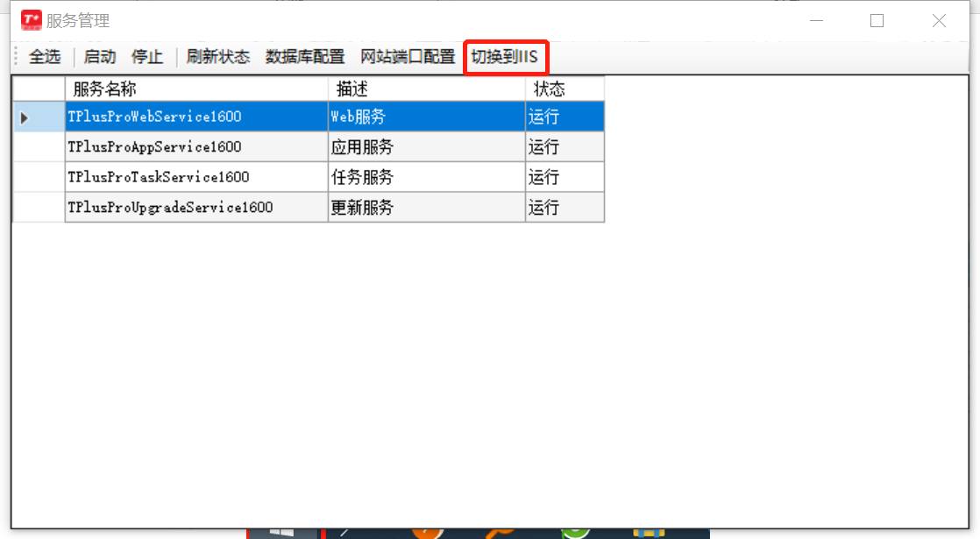Click 运行 status of TPlusProWebService1600

point(565,117)
